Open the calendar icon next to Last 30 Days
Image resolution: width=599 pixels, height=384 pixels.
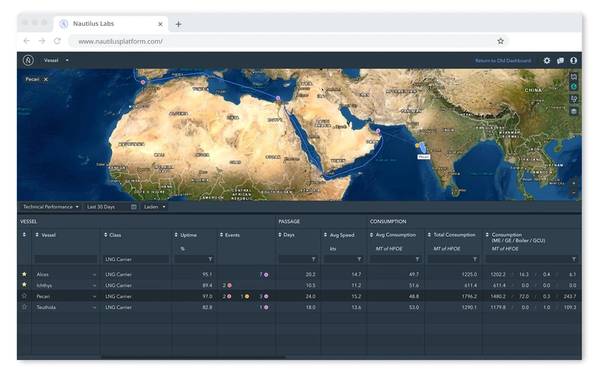click(134, 207)
